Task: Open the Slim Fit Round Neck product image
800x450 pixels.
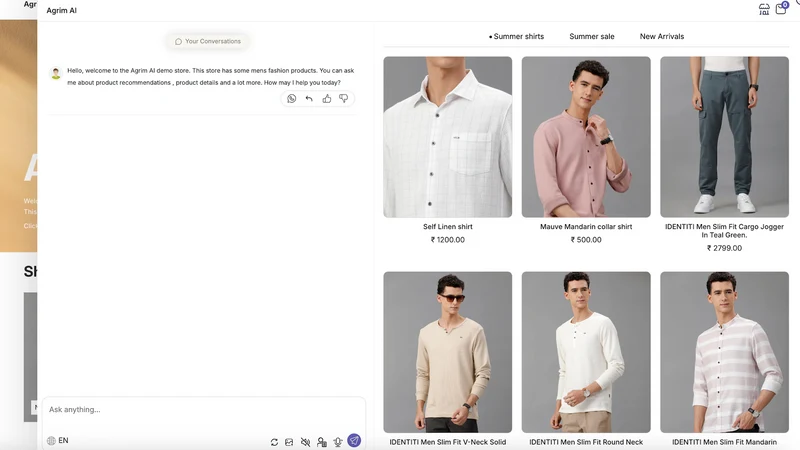Action: [x=586, y=352]
